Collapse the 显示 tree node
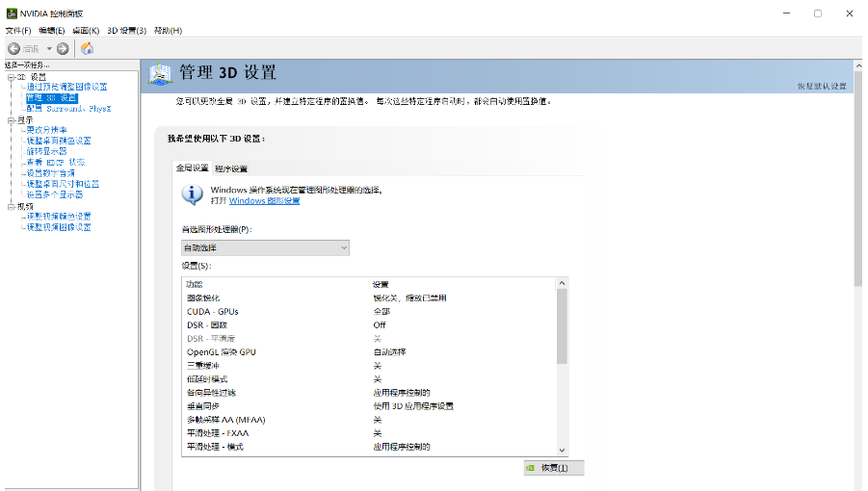 point(10,120)
